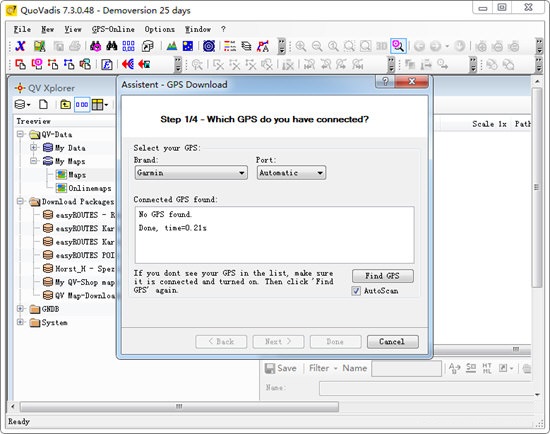Click the blue night sky icon
Image resolution: width=550 pixels, height=434 pixels.
188,46
